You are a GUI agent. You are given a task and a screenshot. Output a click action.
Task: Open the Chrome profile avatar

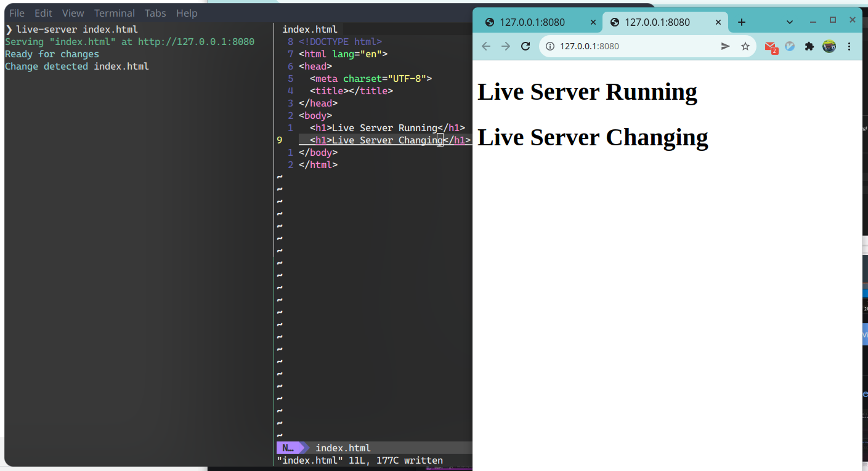click(x=829, y=46)
